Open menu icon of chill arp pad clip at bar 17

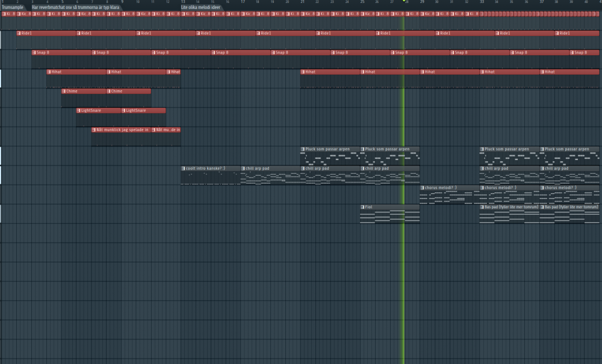pyautogui.click(x=243, y=168)
